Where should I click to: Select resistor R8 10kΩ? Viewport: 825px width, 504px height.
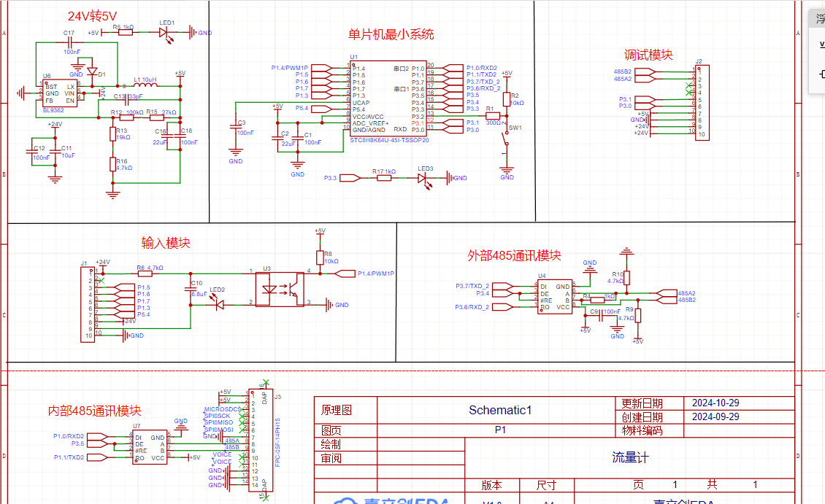320,257
